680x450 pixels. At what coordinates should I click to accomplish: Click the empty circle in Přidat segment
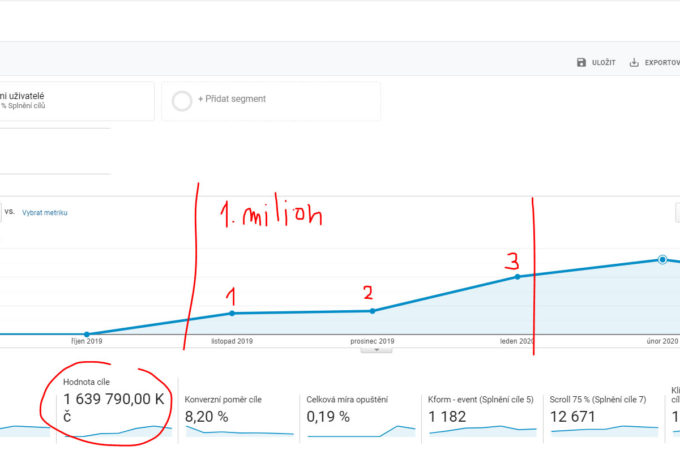tap(181, 101)
